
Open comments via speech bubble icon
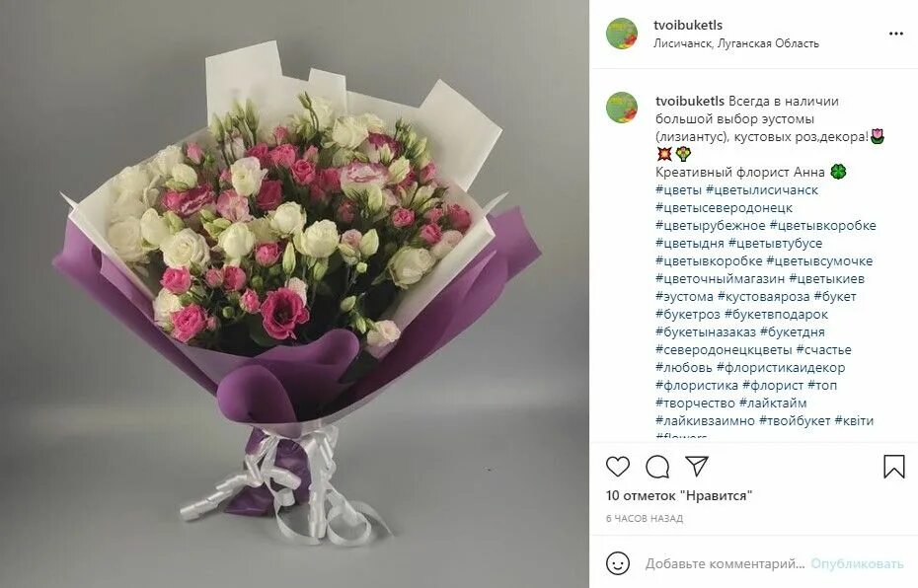(x=657, y=467)
